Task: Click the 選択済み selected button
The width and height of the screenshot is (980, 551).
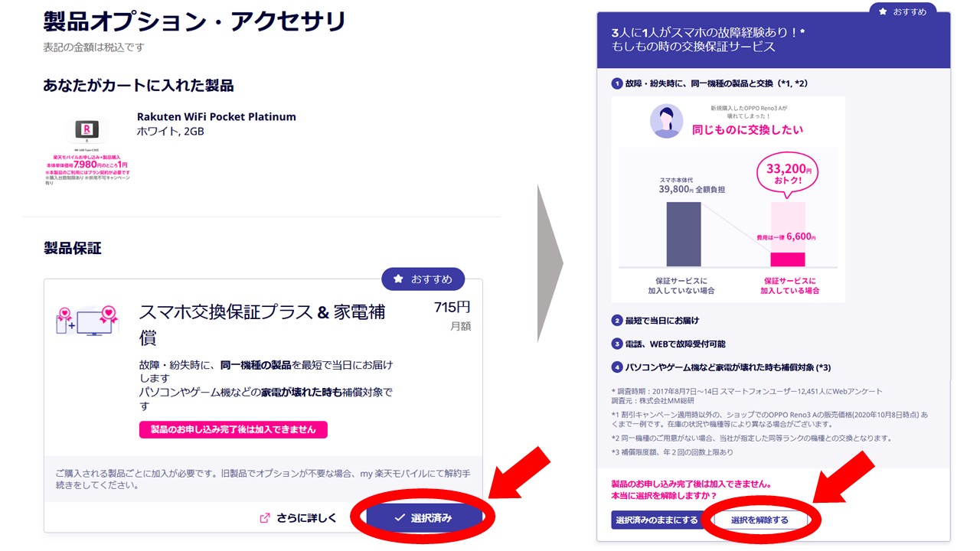Action: click(425, 517)
